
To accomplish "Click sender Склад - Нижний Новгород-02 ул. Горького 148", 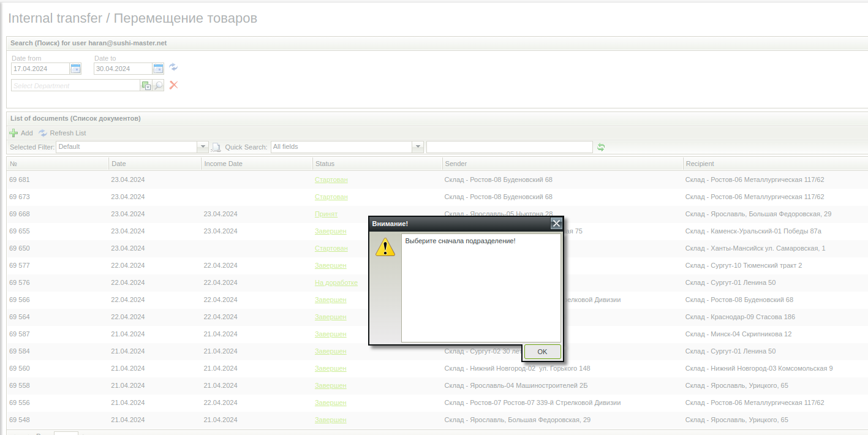I will click(518, 368).
